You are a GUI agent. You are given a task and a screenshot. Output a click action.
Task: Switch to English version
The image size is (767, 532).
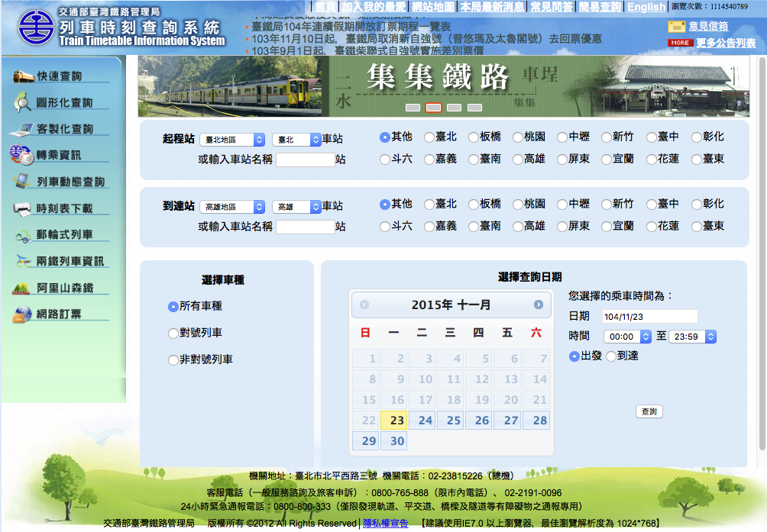coord(646,7)
